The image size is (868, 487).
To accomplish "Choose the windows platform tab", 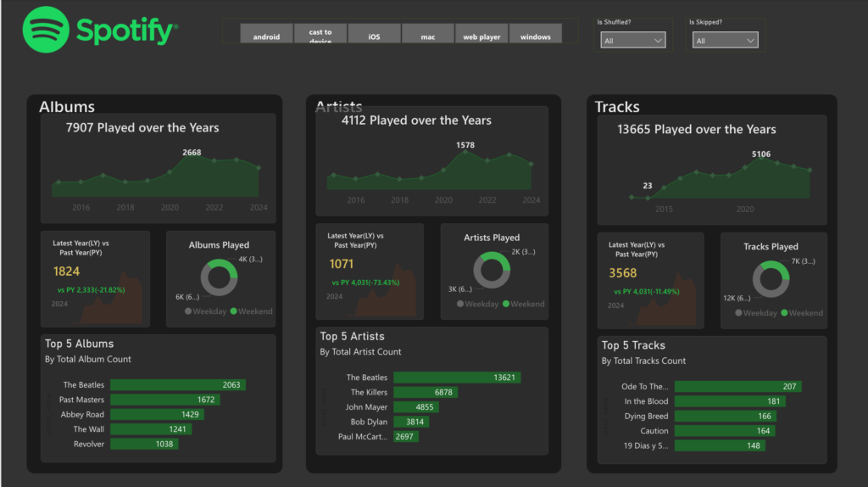I will (536, 36).
